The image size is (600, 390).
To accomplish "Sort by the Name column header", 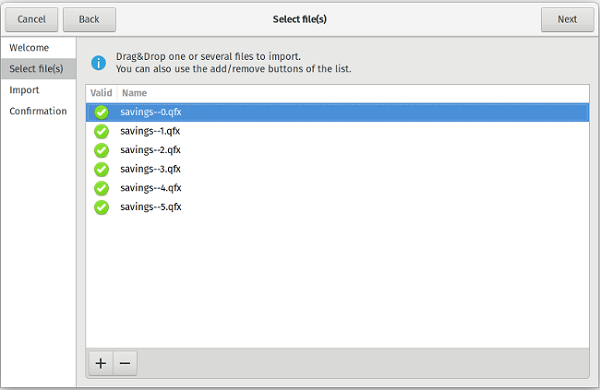I will pos(353,93).
